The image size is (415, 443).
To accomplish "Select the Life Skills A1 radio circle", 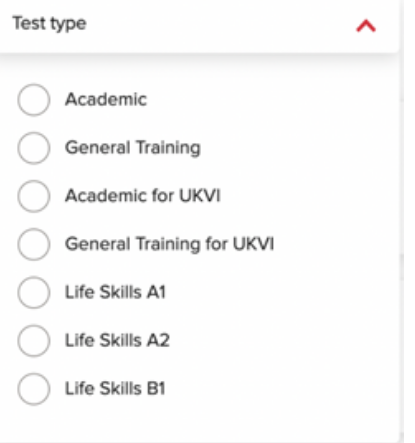I will coord(34,292).
